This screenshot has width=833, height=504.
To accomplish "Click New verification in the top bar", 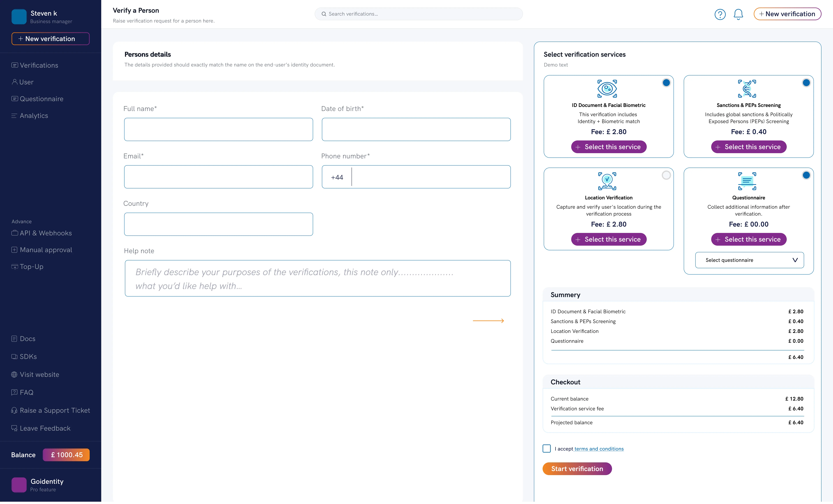I will 787,14.
